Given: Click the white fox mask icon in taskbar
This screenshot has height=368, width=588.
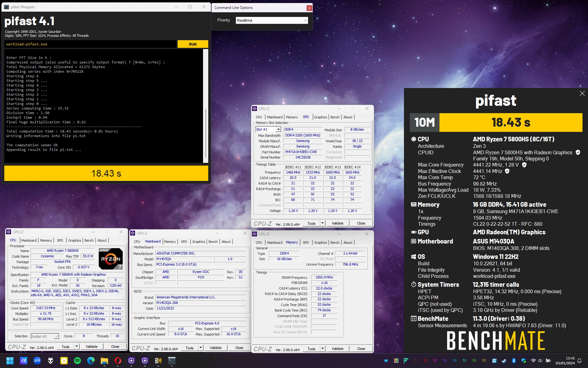Looking at the screenshot, I should click(x=51, y=361).
